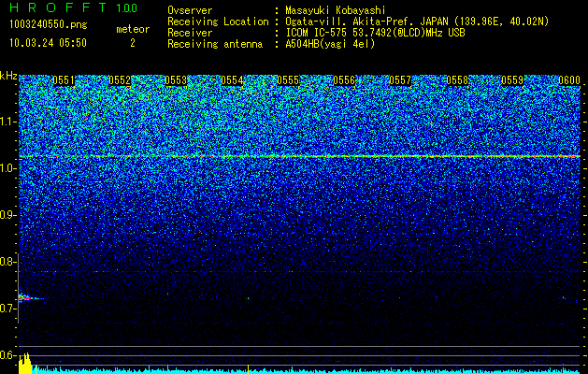
Task: Click the 0551 time marker
Action: (x=64, y=80)
